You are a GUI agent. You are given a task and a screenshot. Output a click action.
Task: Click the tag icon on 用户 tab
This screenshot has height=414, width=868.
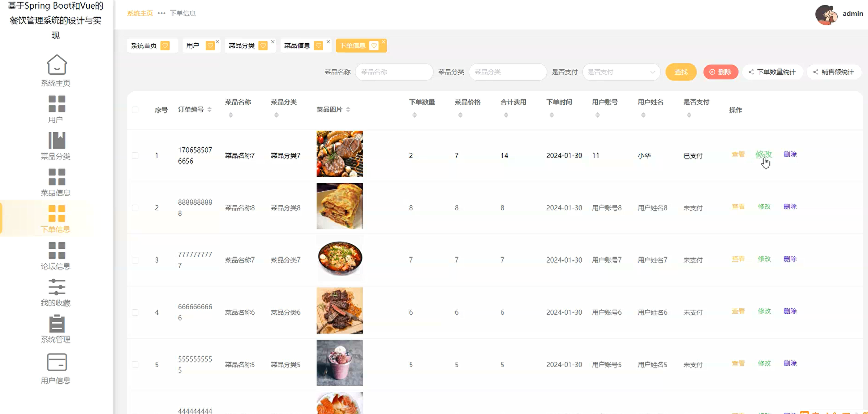[x=210, y=46]
